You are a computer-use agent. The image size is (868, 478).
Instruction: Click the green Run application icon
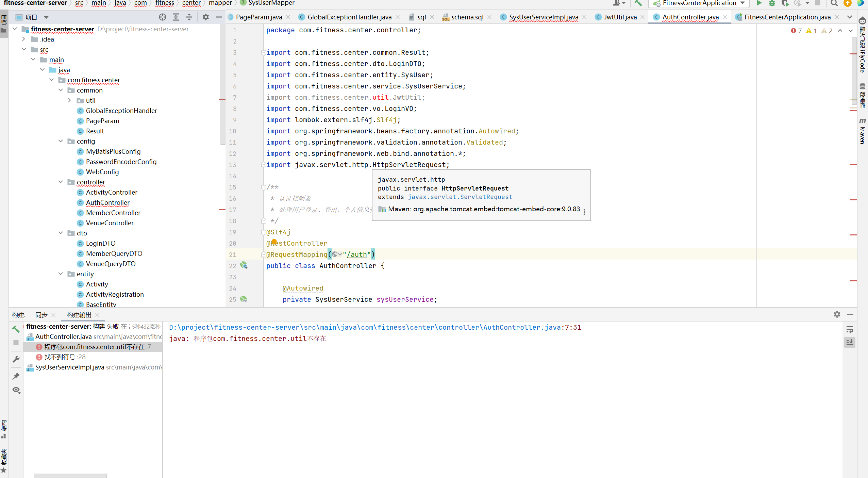click(x=759, y=3)
